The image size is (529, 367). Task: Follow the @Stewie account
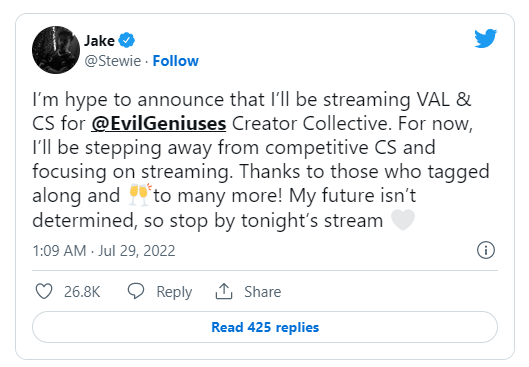175,61
